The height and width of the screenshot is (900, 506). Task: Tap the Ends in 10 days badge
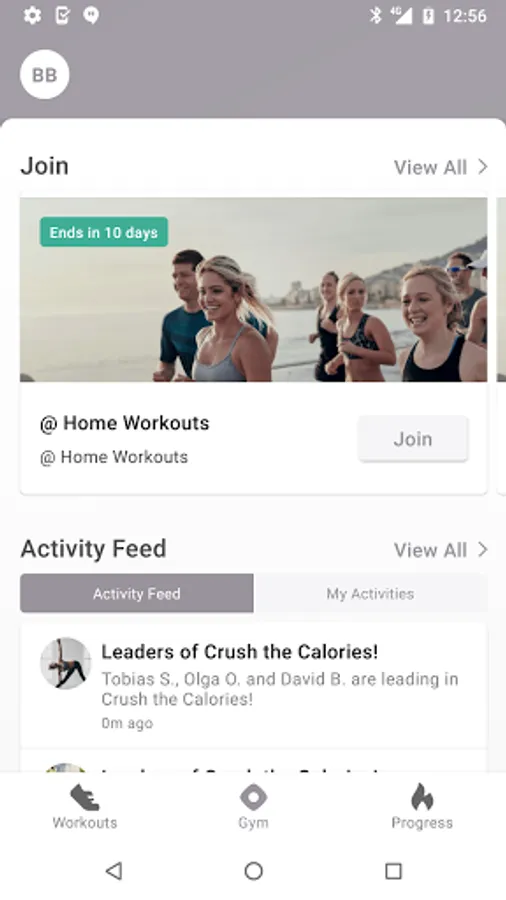point(104,232)
